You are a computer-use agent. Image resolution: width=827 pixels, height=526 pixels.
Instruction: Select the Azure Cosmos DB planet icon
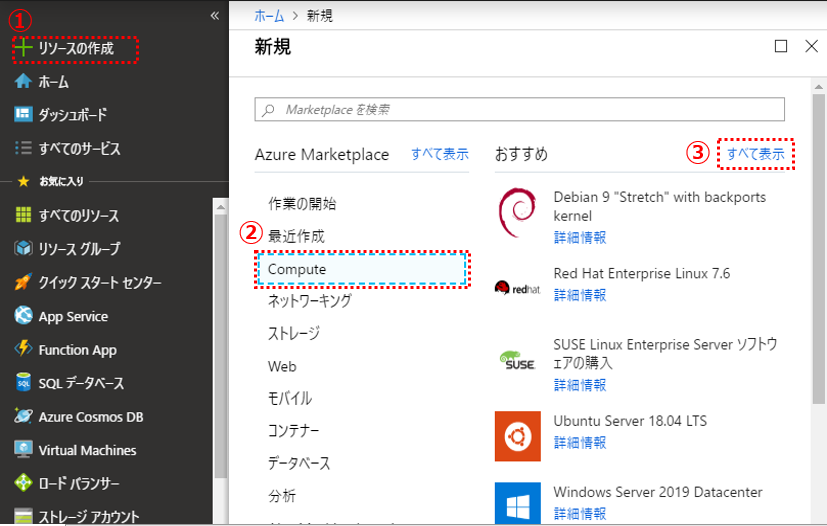point(23,416)
